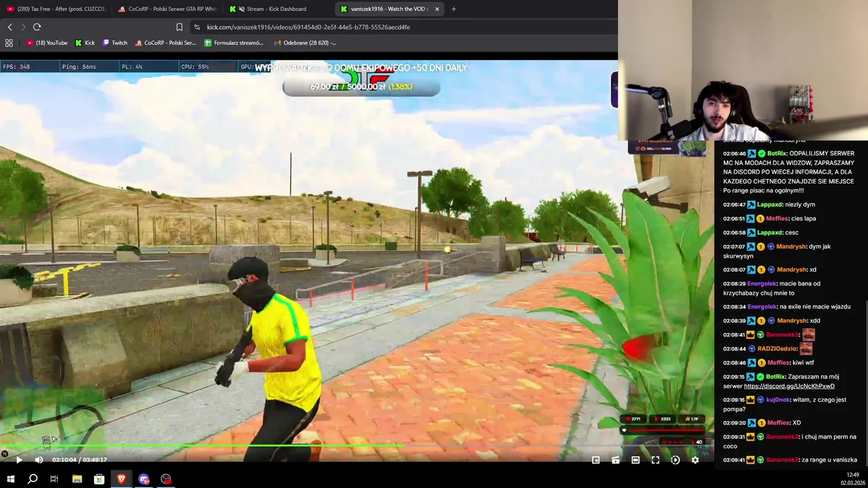Click Lappaxd username on 'niezly dym'
This screenshot has height=488, width=868.
click(770, 204)
